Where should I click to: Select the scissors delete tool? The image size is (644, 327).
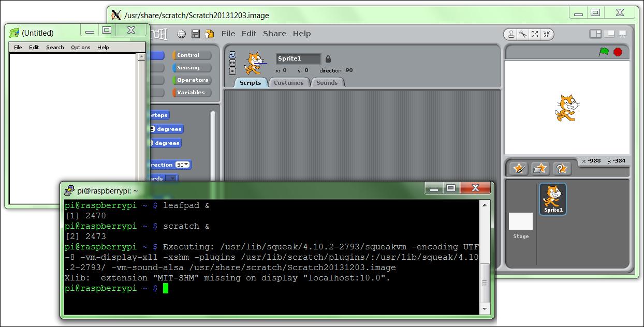click(524, 34)
